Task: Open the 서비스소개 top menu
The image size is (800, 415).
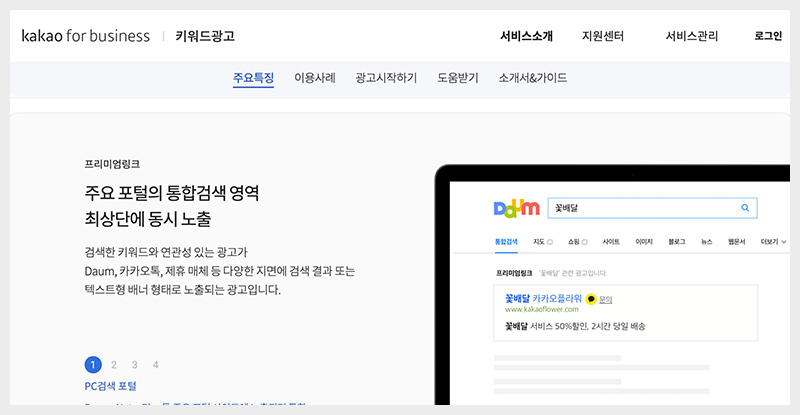Action: 526,36
